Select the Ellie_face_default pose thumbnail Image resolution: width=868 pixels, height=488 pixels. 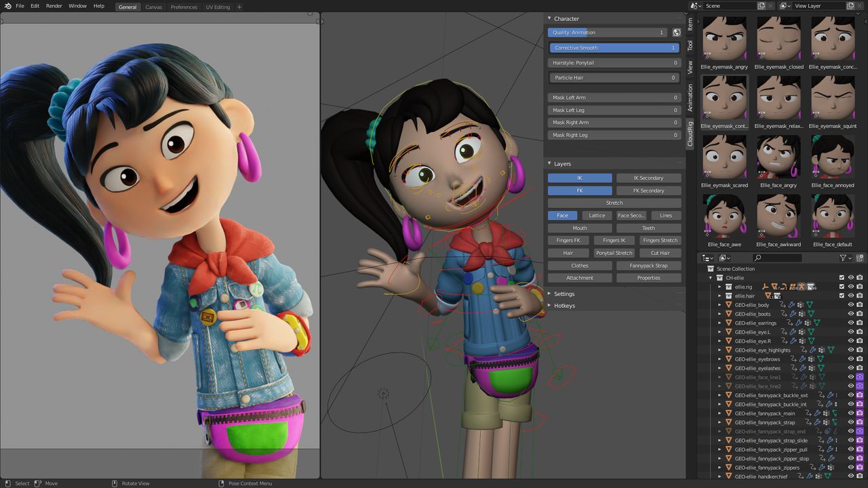tap(833, 220)
